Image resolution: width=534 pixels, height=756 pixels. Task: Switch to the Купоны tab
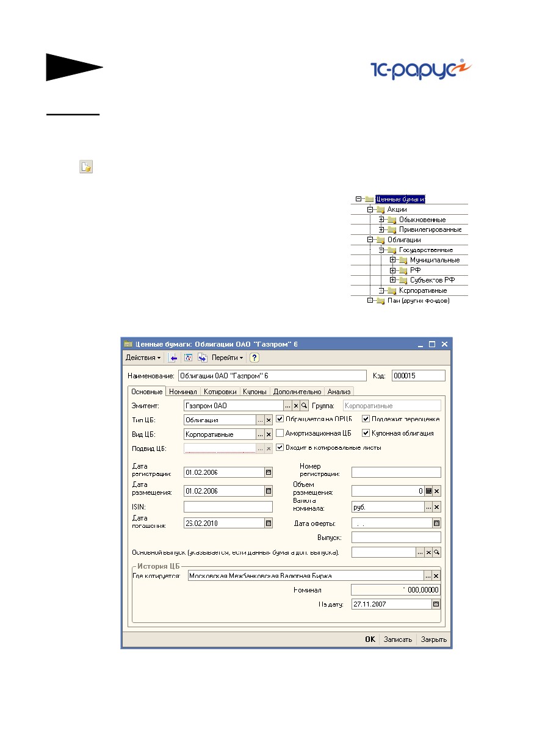point(255,392)
